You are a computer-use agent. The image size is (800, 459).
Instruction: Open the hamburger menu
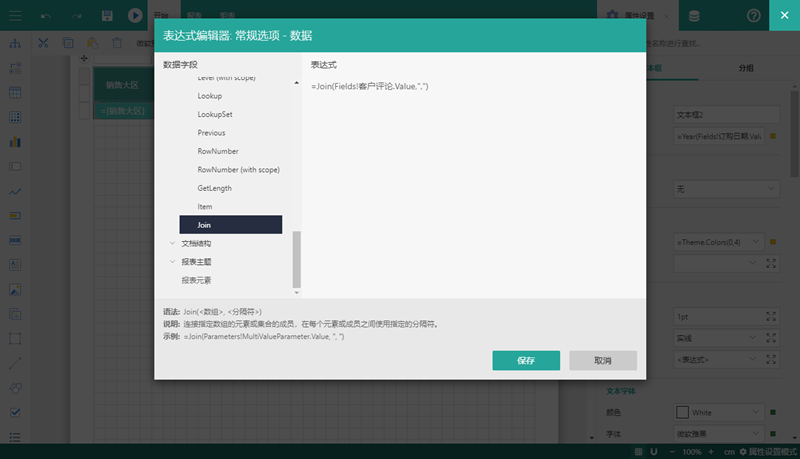click(15, 16)
